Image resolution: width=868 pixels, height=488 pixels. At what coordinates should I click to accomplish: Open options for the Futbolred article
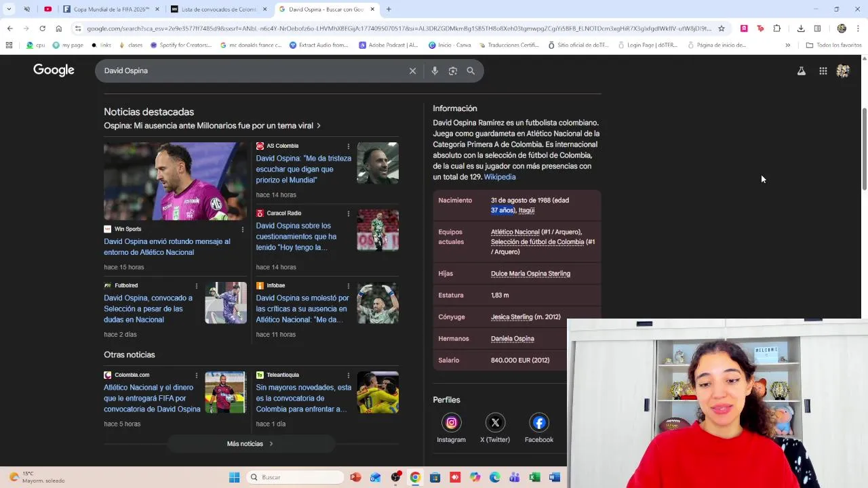point(197,285)
